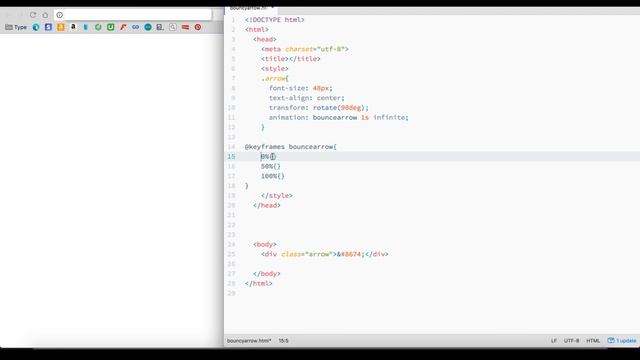The height and width of the screenshot is (360, 640).
Task: Open the blue chain-link bookmark
Action: point(136,27)
